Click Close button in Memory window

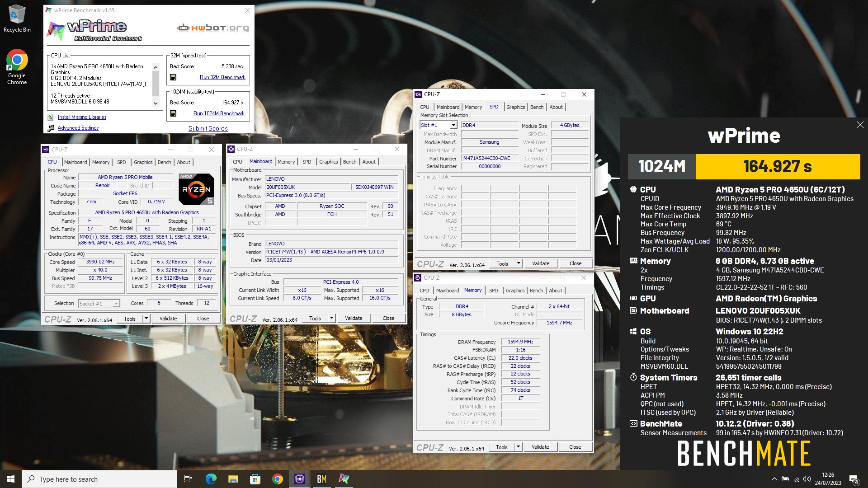click(575, 447)
